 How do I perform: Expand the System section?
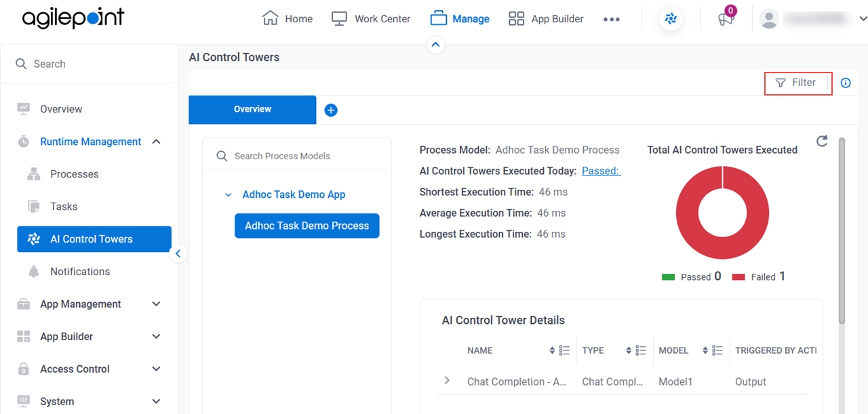tap(156, 402)
